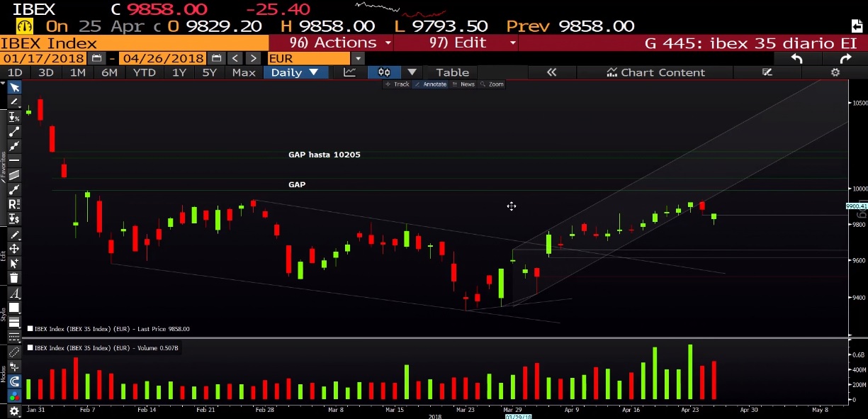Screen dimensions: 868x419
Task: Click the undo arrow button
Action: click(796, 59)
